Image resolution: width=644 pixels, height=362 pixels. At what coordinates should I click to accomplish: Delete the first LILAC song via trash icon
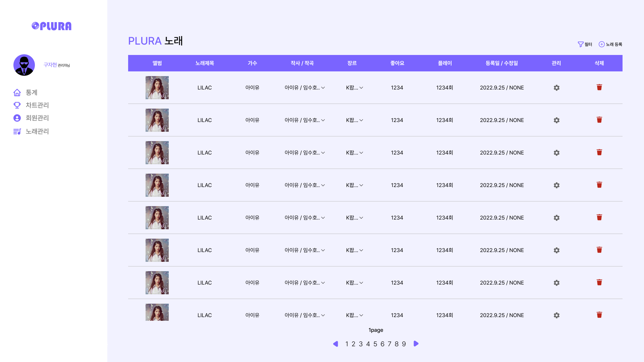599,87
